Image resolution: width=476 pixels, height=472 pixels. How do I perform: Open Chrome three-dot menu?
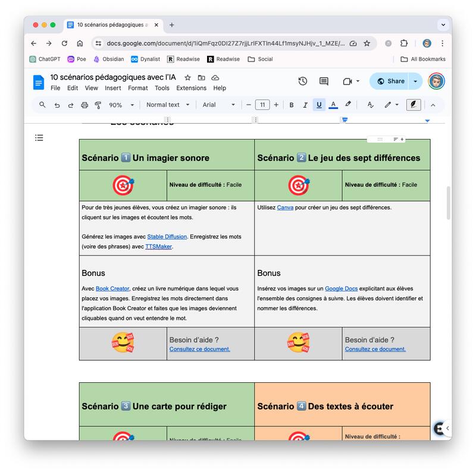click(442, 43)
